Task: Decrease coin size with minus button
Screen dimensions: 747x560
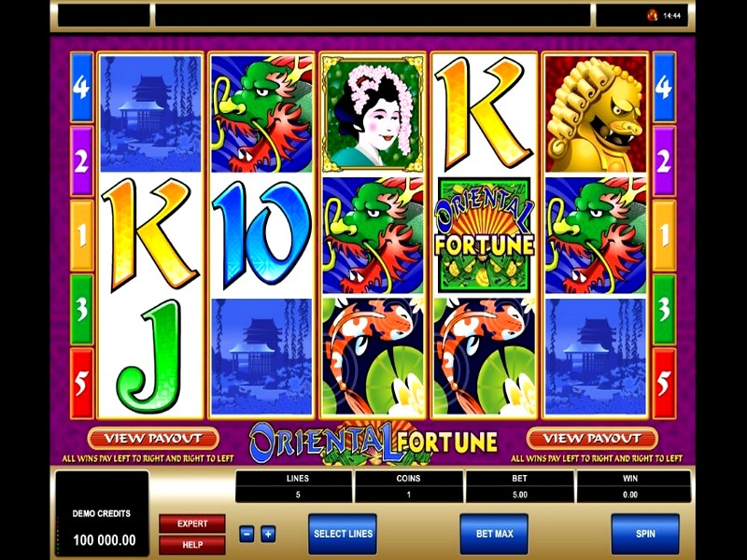Action: [247, 534]
